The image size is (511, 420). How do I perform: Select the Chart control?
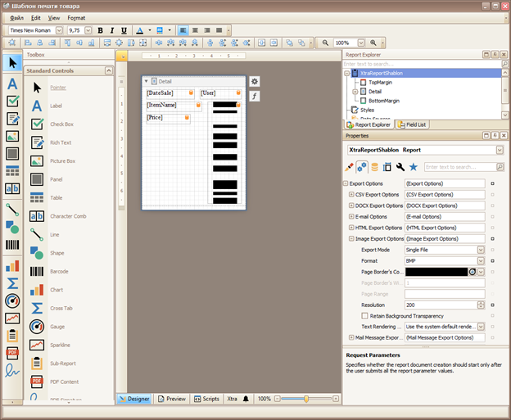coord(57,290)
